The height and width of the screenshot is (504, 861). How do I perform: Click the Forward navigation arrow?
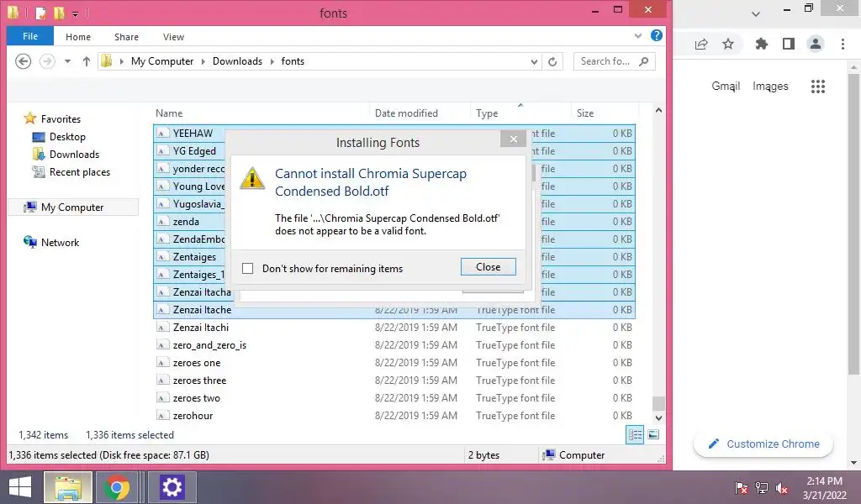click(x=47, y=60)
